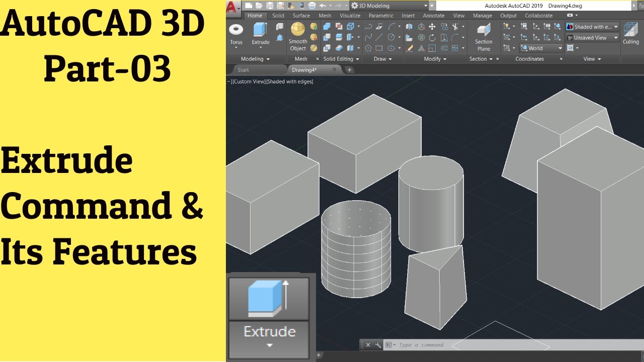
Task: Open the Extrude button's dropdown arrow in ribbon
Action: [x=260, y=48]
